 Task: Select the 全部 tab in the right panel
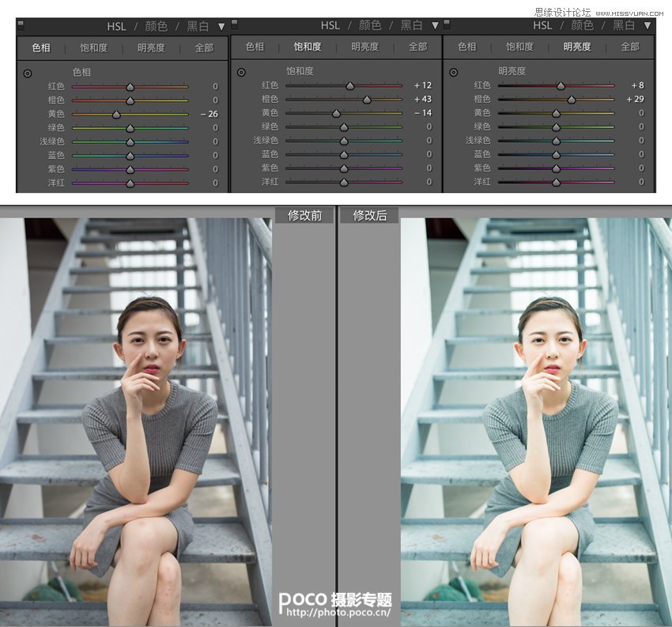(x=630, y=47)
